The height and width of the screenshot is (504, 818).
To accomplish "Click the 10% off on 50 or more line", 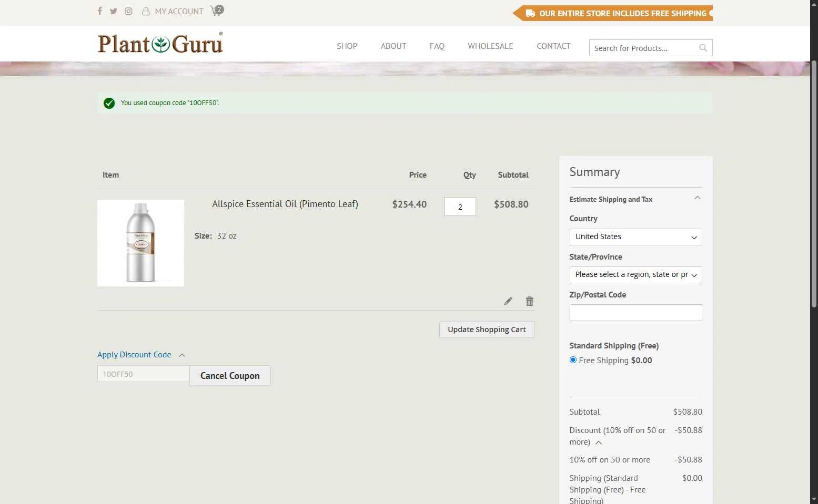I will point(635,460).
